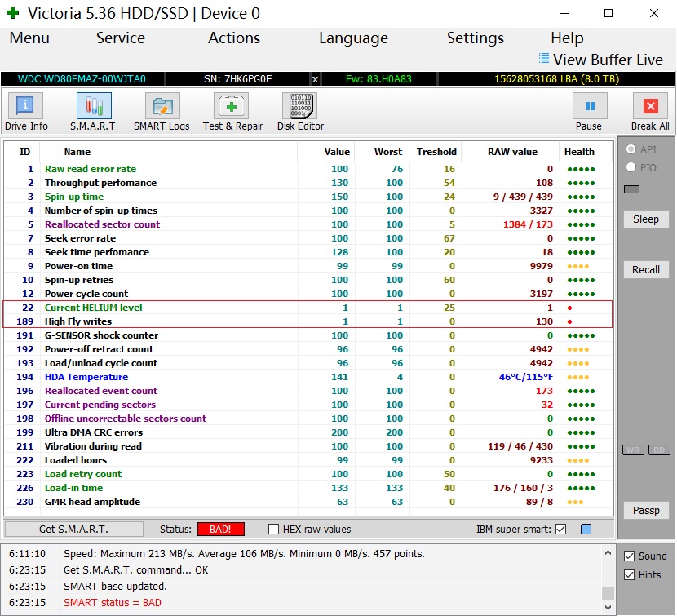Click the SMART status = BAD log entry
677x616 pixels.
point(113,603)
